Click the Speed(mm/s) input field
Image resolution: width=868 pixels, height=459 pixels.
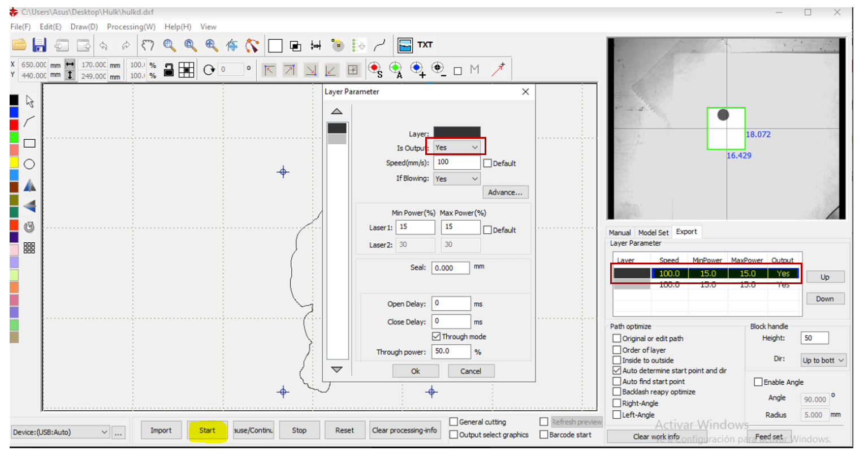456,162
